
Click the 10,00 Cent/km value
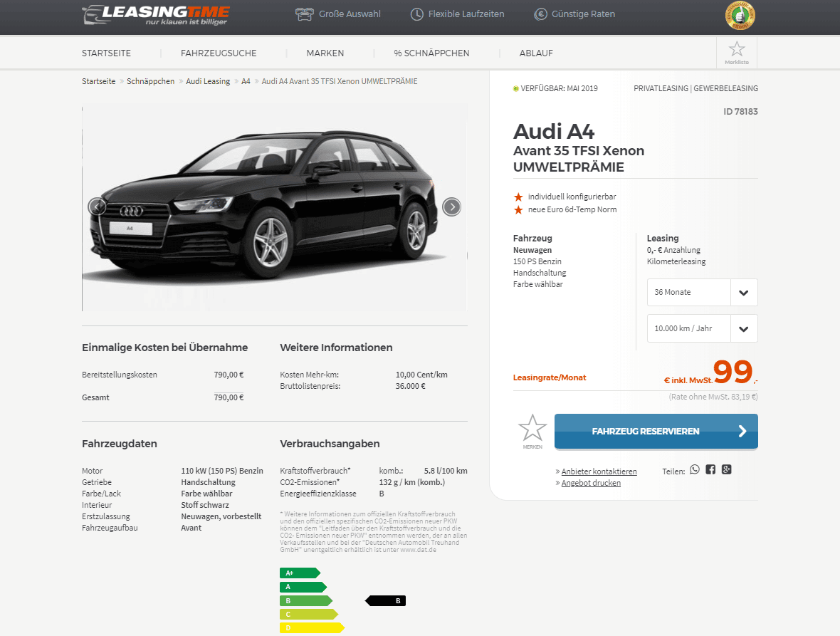pos(421,375)
